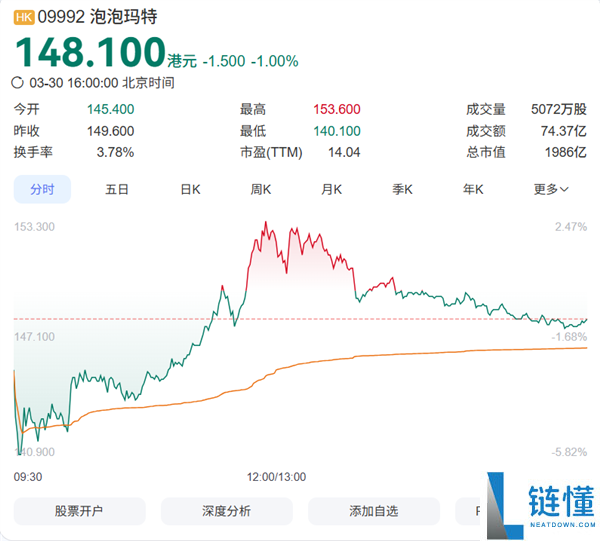The height and width of the screenshot is (541, 600).
Task: Click the current price 148.100
Action: point(90,52)
